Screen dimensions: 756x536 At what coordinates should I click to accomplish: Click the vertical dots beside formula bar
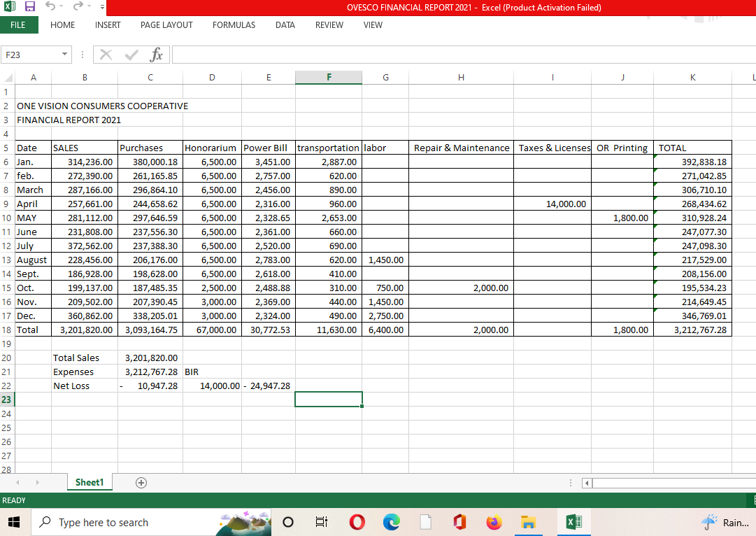click(83, 55)
